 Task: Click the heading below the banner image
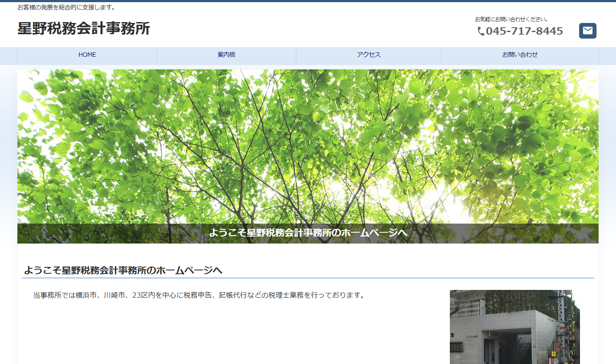tap(123, 270)
